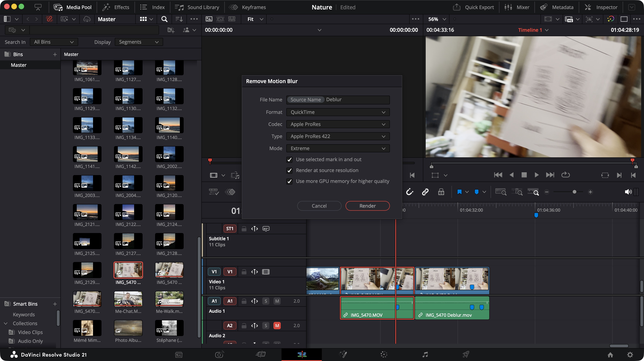
Task: Click the blue marker icon
Action: 476,192
